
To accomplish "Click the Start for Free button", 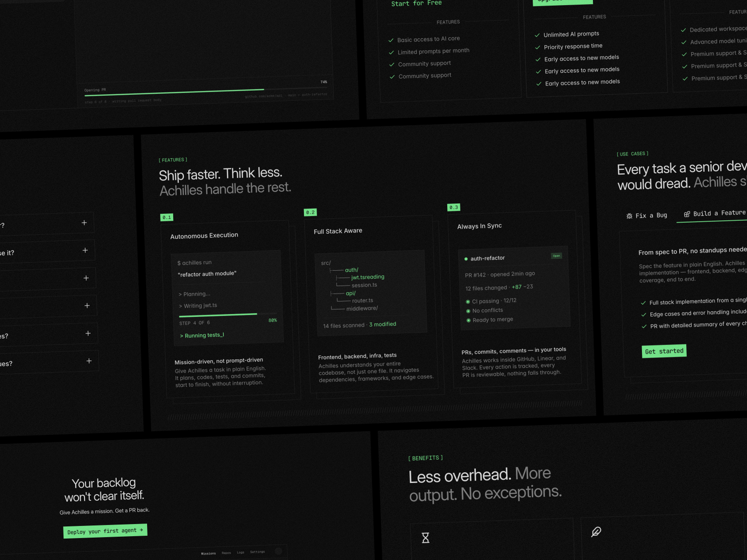I will (416, 3).
